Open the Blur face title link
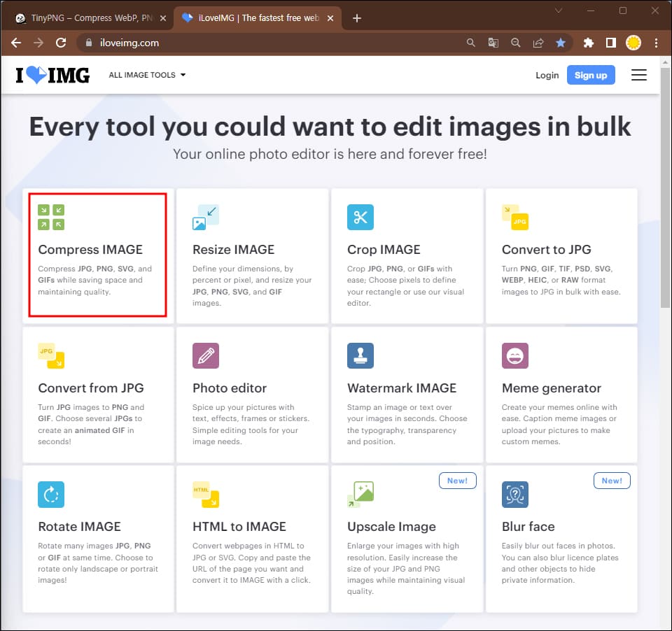 528,527
